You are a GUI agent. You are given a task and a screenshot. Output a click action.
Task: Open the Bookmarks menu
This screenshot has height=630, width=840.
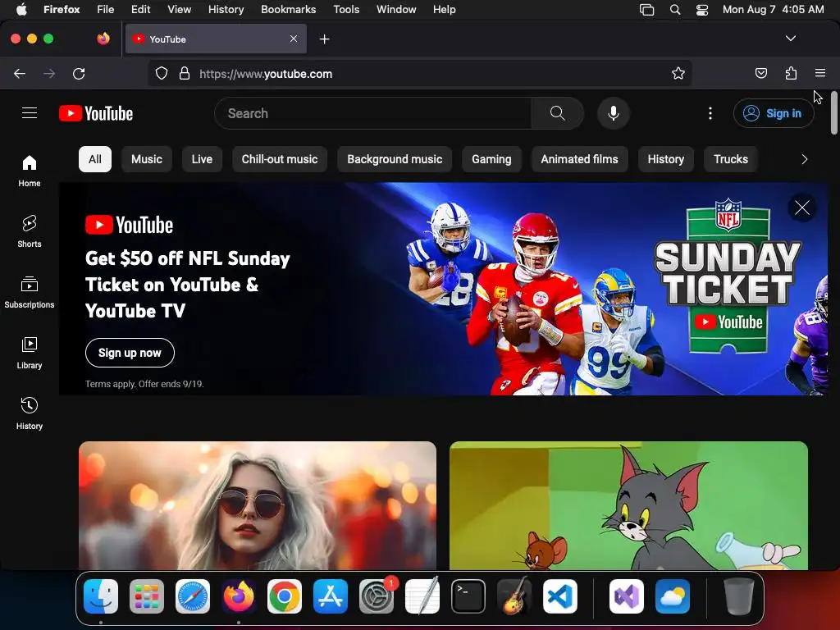click(x=288, y=10)
